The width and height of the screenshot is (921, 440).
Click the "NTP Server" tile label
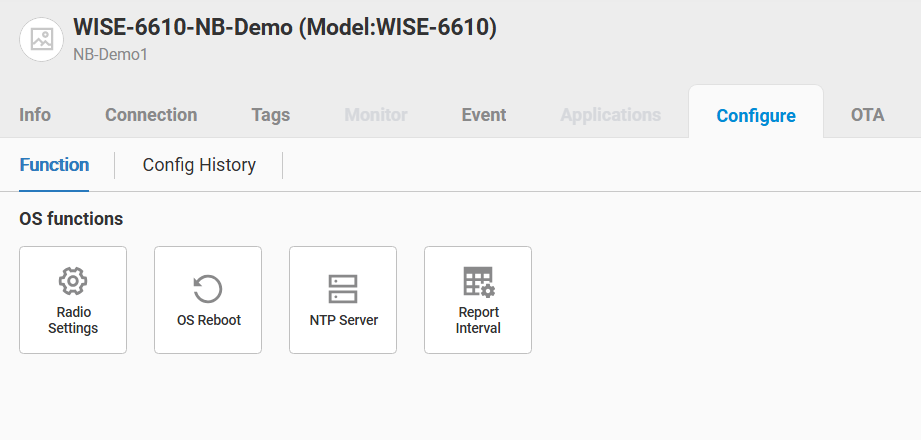point(343,321)
